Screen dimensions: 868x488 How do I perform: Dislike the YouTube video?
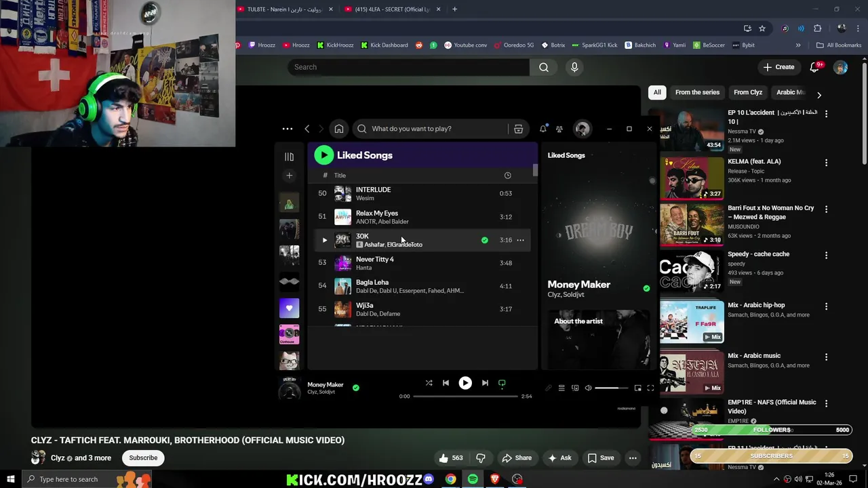tap(481, 457)
